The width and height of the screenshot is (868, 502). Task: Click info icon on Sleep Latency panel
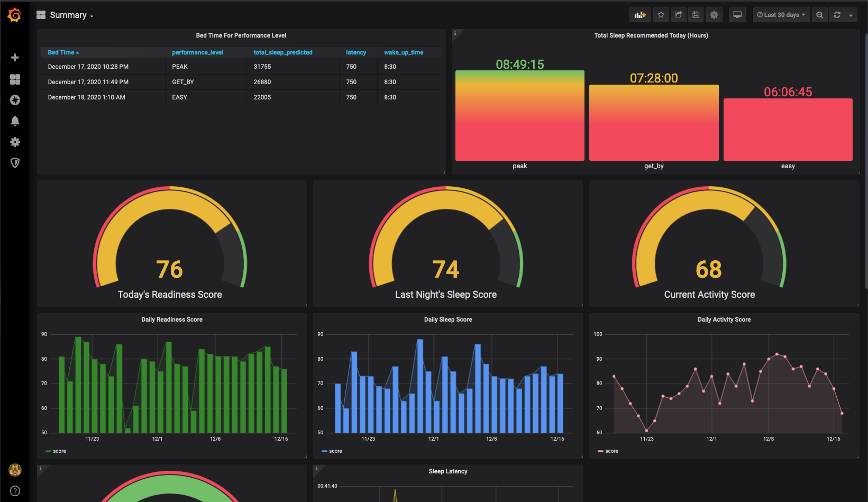point(317,469)
